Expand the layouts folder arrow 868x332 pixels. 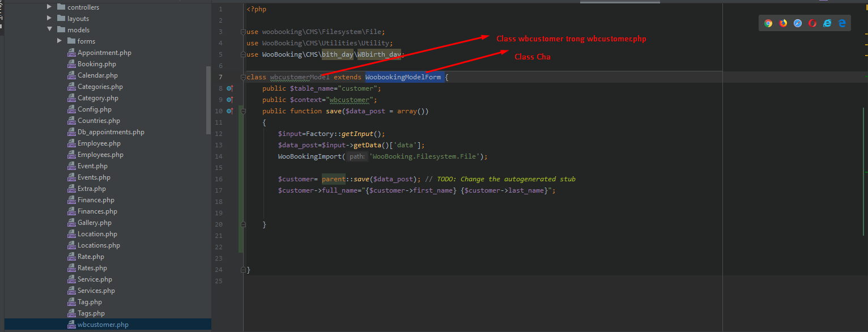(x=49, y=19)
